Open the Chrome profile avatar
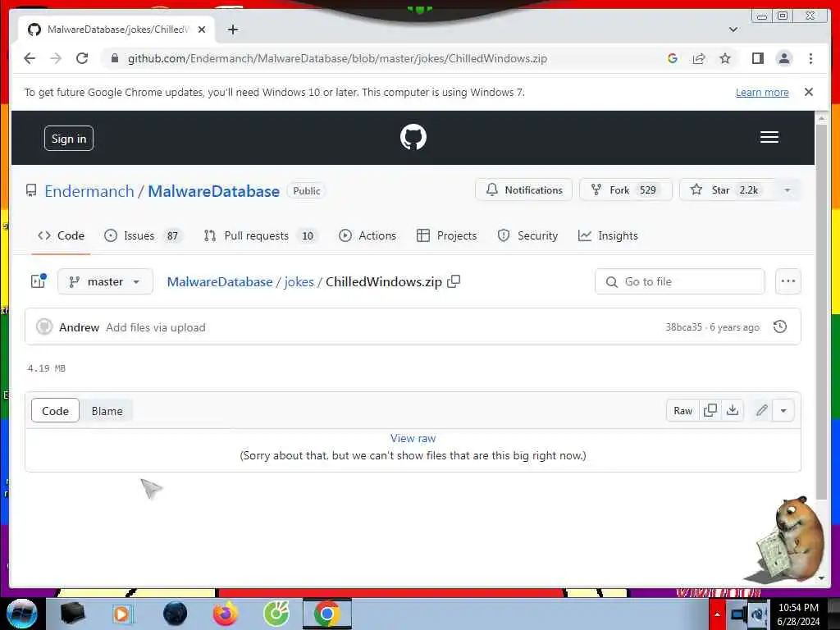This screenshot has height=630, width=840. click(x=783, y=58)
